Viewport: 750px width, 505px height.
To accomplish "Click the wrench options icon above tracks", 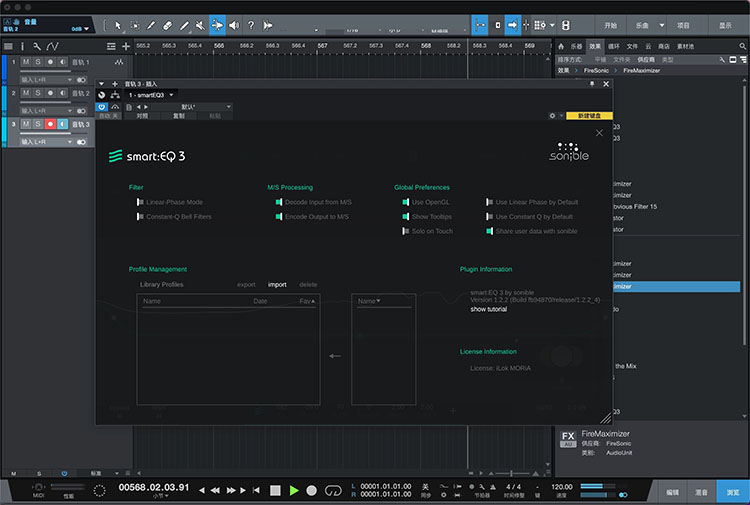I will 37,46.
